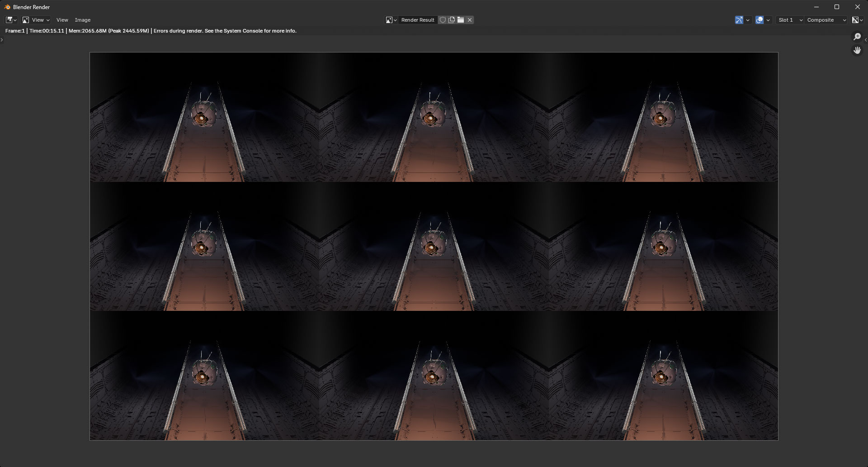The image size is (868, 467).
Task: Open the View mode dropdown with image icon
Action: pyautogui.click(x=36, y=20)
